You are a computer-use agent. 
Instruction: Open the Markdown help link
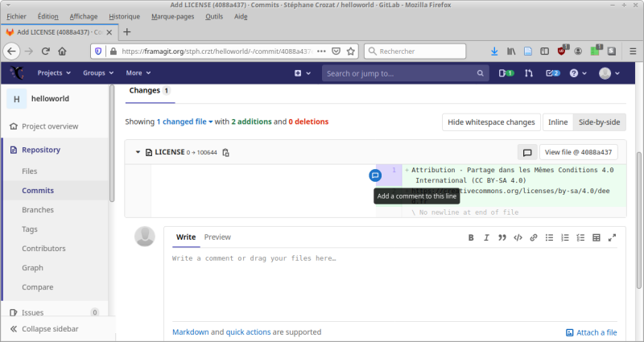191,332
